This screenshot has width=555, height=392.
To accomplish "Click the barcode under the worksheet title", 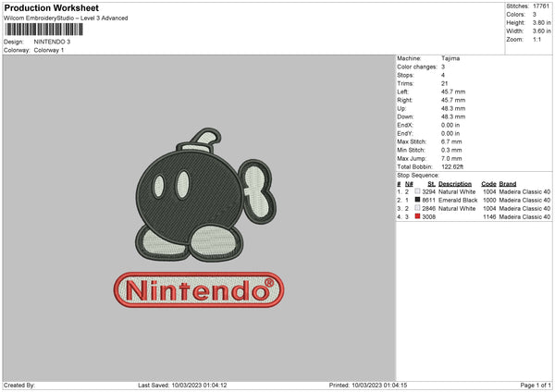I will tap(43, 30).
